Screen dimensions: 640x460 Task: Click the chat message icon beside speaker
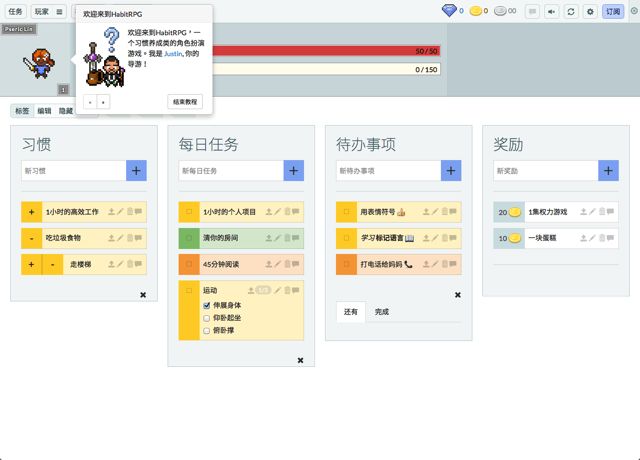click(x=532, y=11)
